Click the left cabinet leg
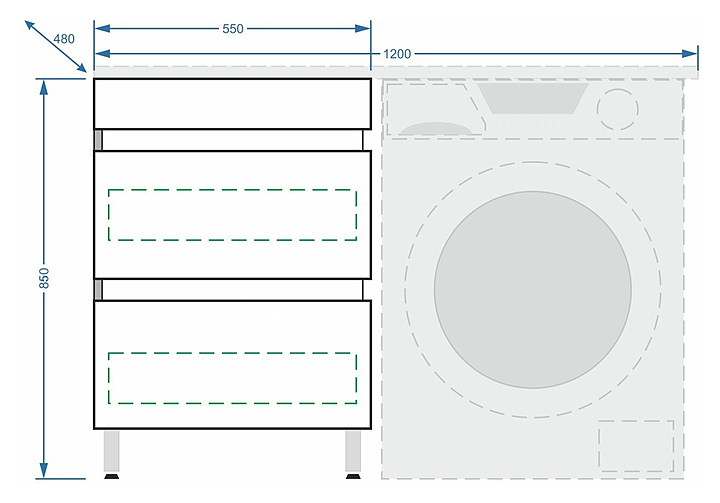Screen dimensions: 720x503 (x=112, y=452)
